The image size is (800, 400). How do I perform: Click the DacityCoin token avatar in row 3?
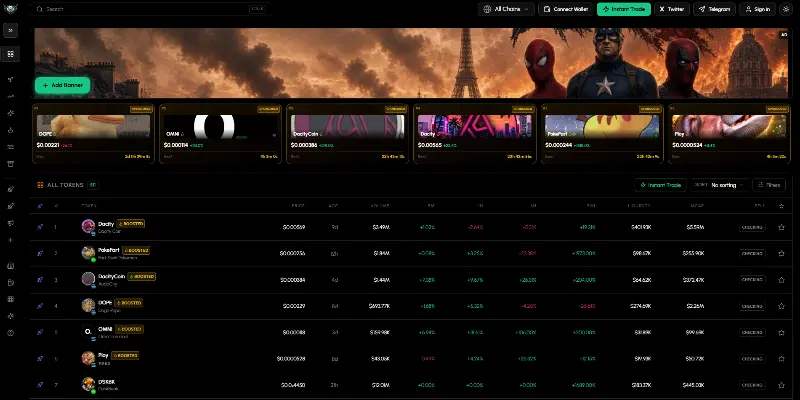(x=88, y=279)
